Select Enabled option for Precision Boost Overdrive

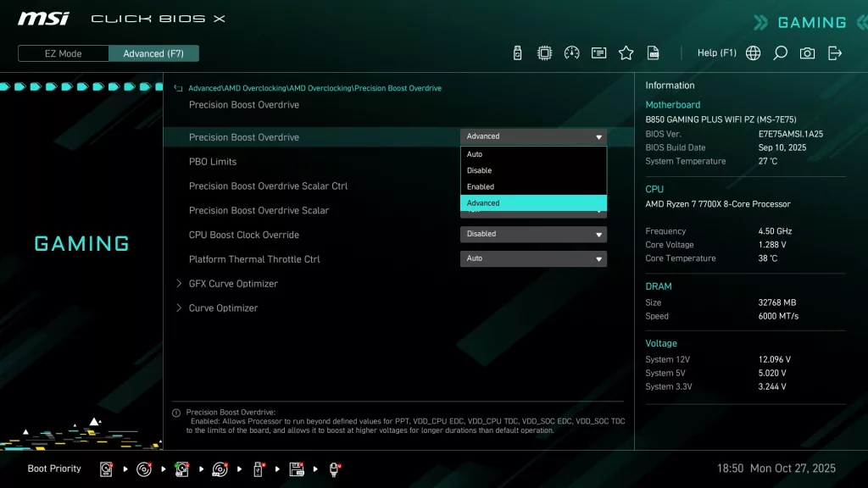[x=532, y=186]
